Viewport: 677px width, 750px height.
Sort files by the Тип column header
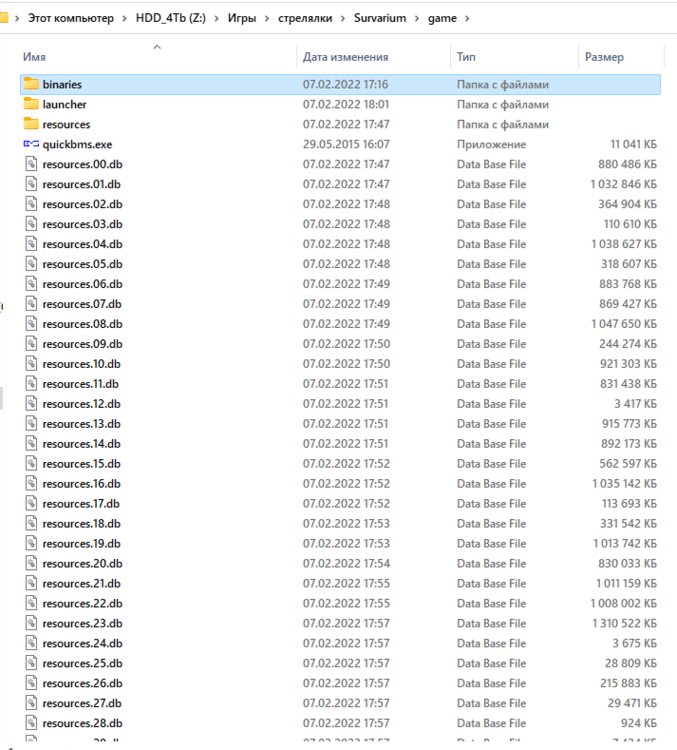point(466,57)
